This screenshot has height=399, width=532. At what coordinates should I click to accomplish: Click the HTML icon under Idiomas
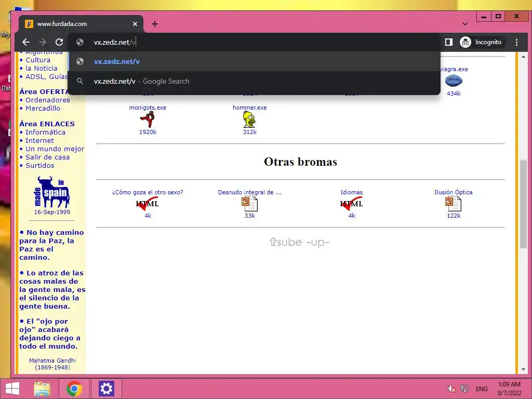(352, 204)
